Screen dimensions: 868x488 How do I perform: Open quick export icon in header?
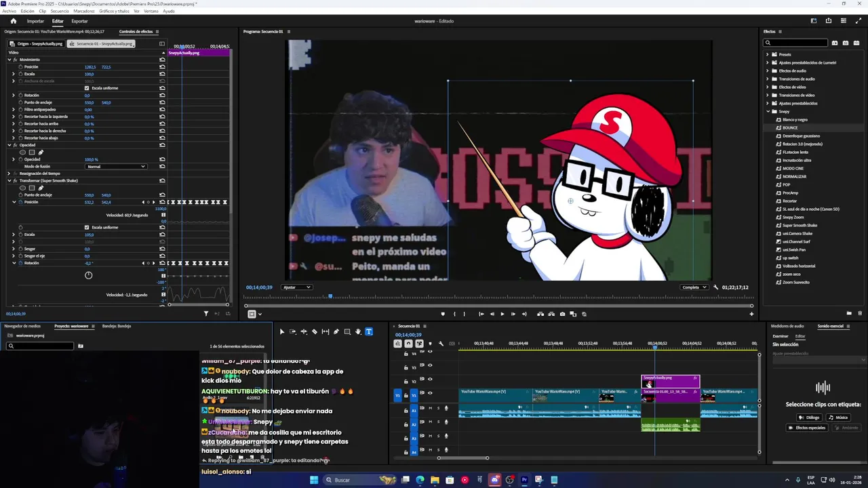828,21
